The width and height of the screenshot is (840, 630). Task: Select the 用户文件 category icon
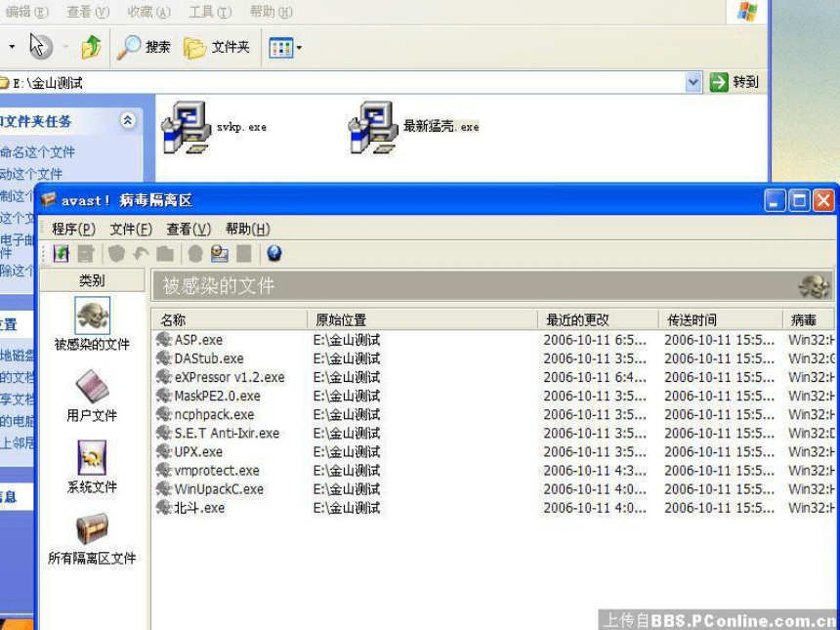pyautogui.click(x=92, y=396)
